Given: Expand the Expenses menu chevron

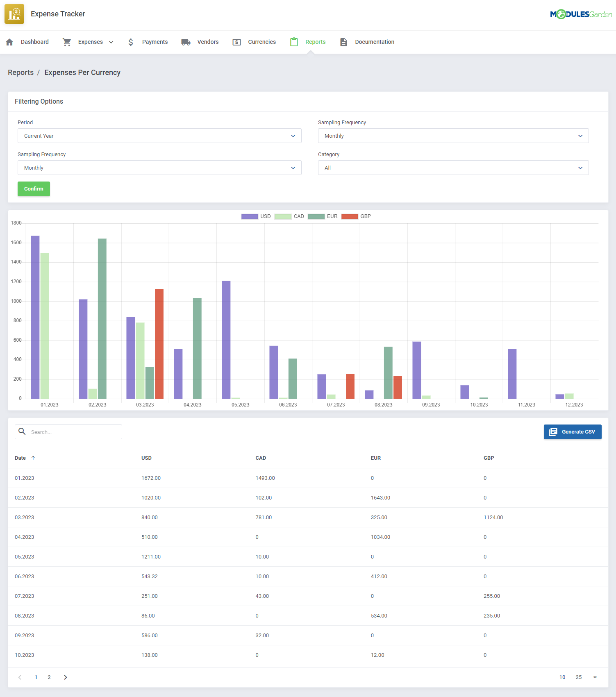Looking at the screenshot, I should [111, 42].
